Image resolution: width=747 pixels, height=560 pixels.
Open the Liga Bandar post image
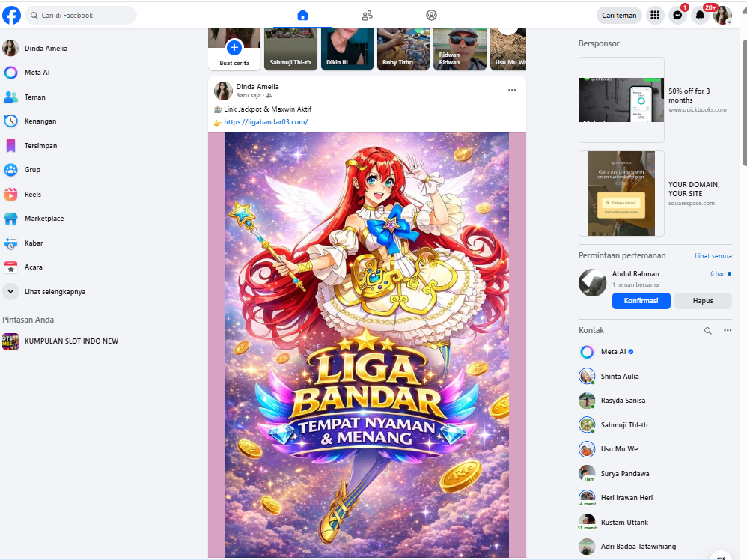(367, 344)
